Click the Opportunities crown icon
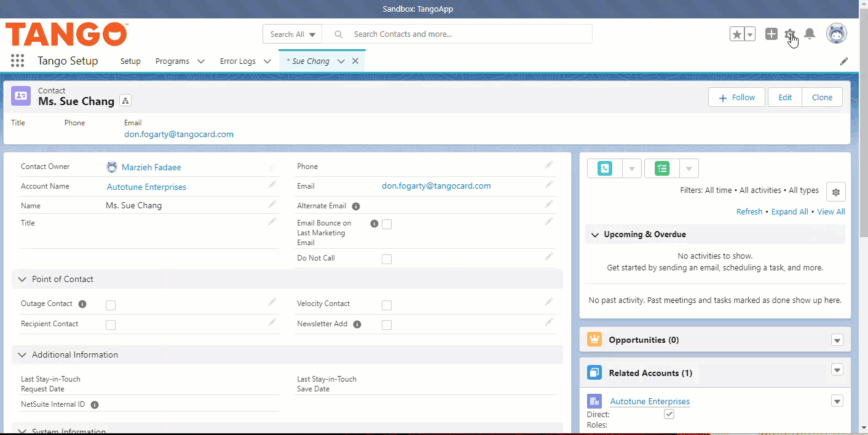The width and height of the screenshot is (868, 435). point(594,339)
